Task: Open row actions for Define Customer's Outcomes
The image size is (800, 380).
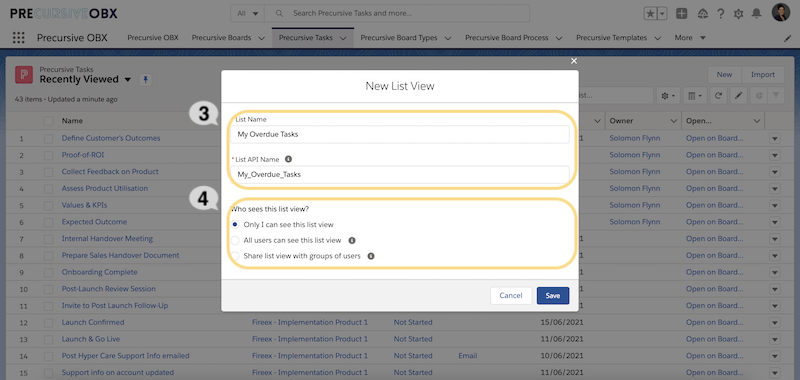Action: [x=775, y=139]
